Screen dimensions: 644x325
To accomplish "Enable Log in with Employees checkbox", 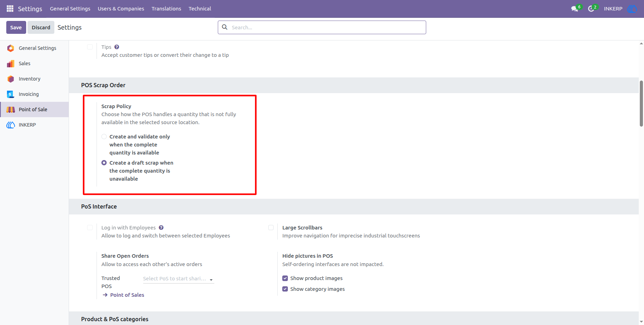I will 90,228.
